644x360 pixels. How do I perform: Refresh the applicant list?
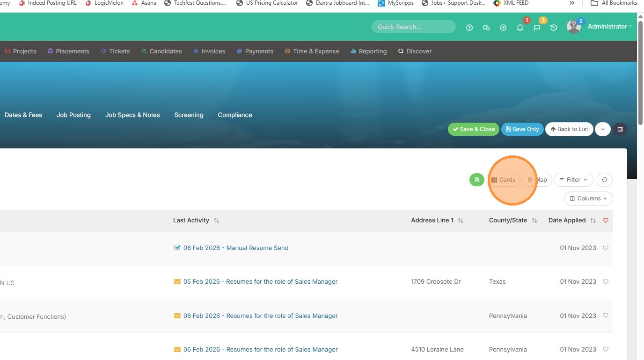point(605,180)
